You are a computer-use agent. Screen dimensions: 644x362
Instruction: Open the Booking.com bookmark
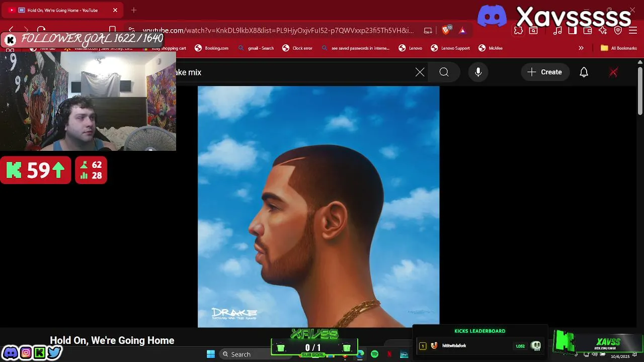point(212,48)
